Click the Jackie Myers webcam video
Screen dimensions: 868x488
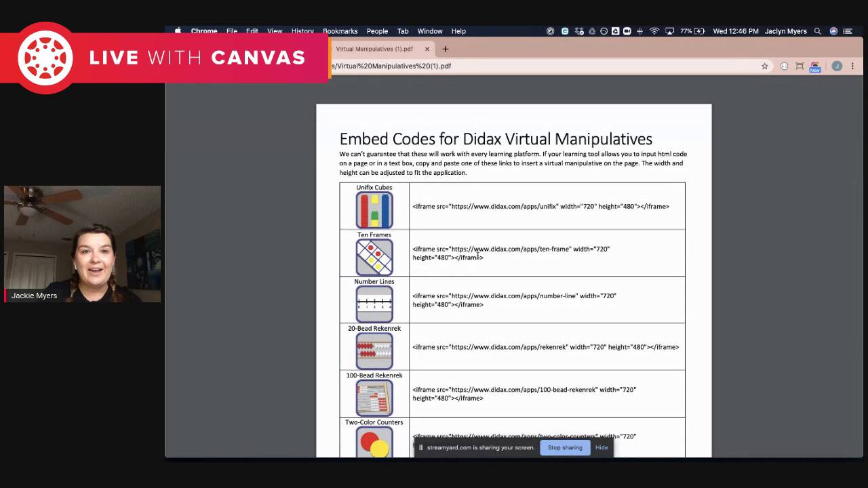[x=83, y=244]
